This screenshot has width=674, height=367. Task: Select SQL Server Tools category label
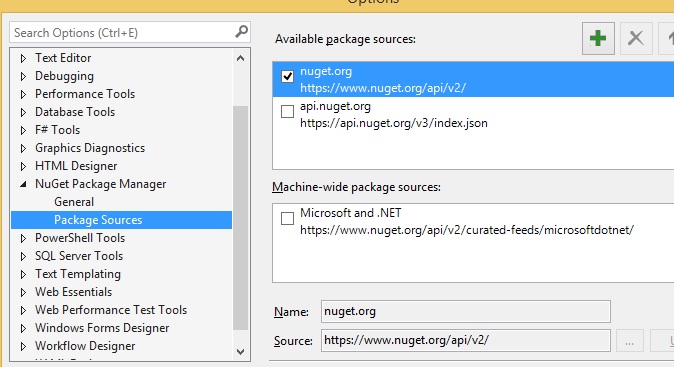(x=79, y=256)
